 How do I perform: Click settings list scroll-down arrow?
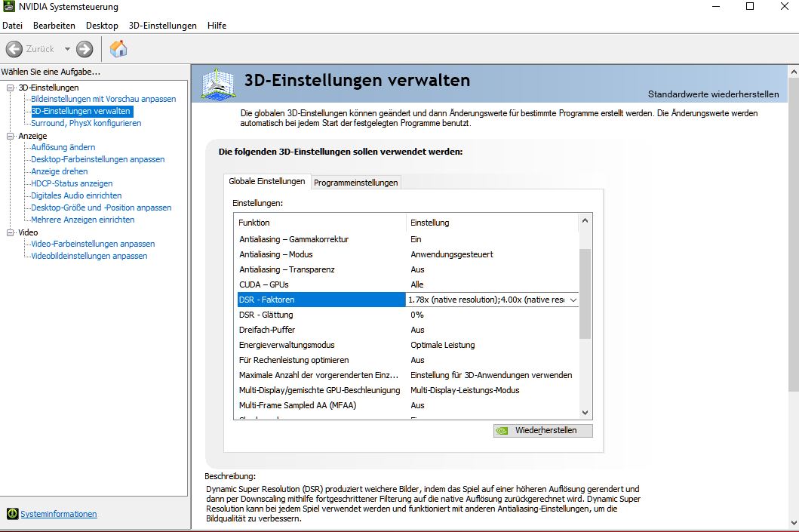(585, 413)
